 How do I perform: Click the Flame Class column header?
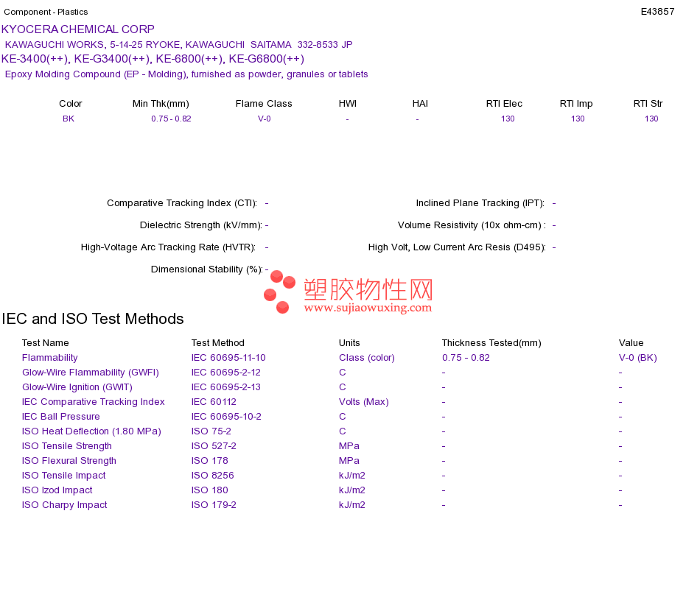pyautogui.click(x=264, y=104)
